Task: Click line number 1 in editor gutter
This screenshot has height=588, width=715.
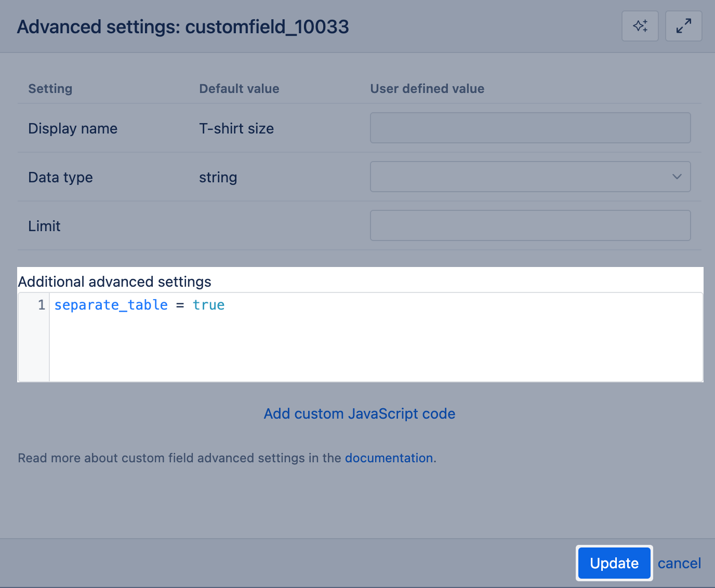Action: pos(41,305)
